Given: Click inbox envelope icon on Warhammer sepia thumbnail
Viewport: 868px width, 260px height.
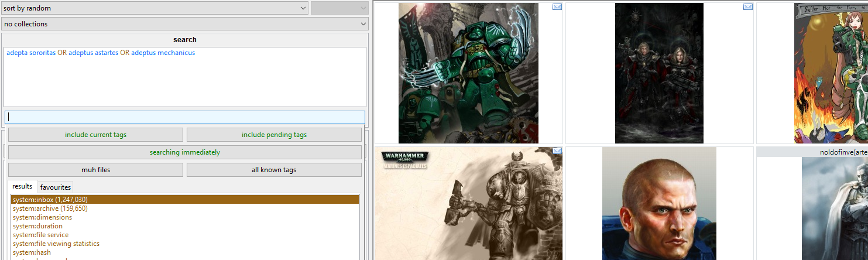Looking at the screenshot, I should (x=557, y=151).
